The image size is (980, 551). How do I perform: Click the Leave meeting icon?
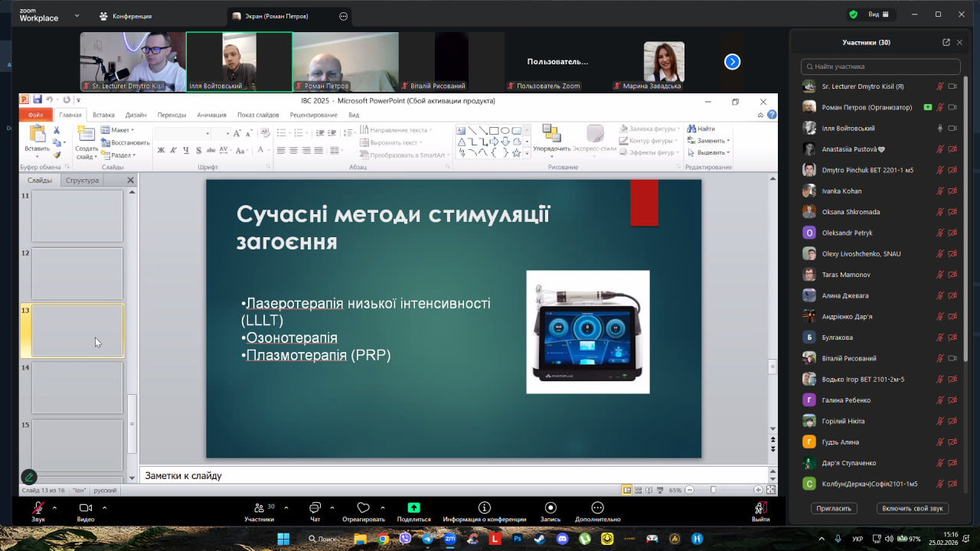pos(760,508)
